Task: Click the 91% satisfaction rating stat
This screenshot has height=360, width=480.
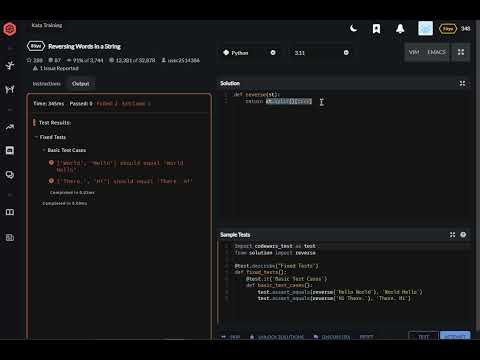Action: pos(85,60)
